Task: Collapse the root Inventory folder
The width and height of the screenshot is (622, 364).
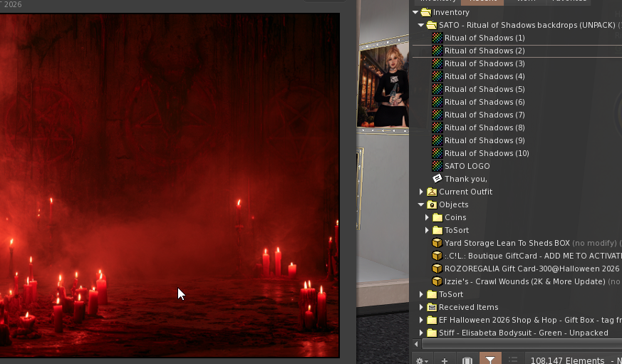Action: tap(415, 12)
